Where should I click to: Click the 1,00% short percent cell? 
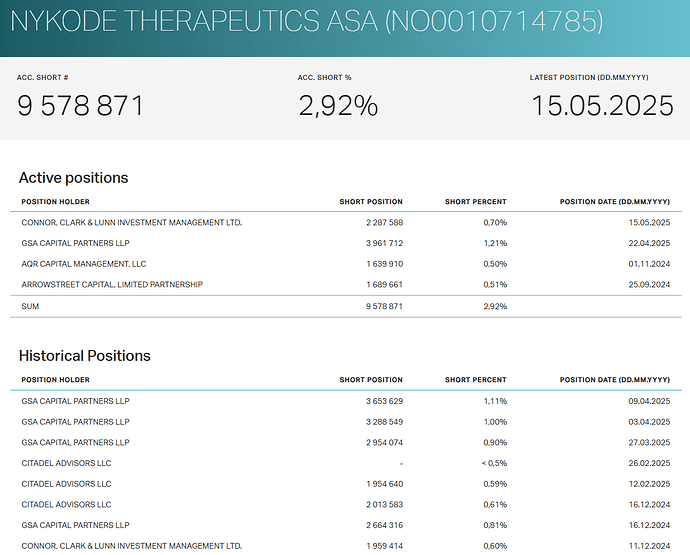(495, 422)
